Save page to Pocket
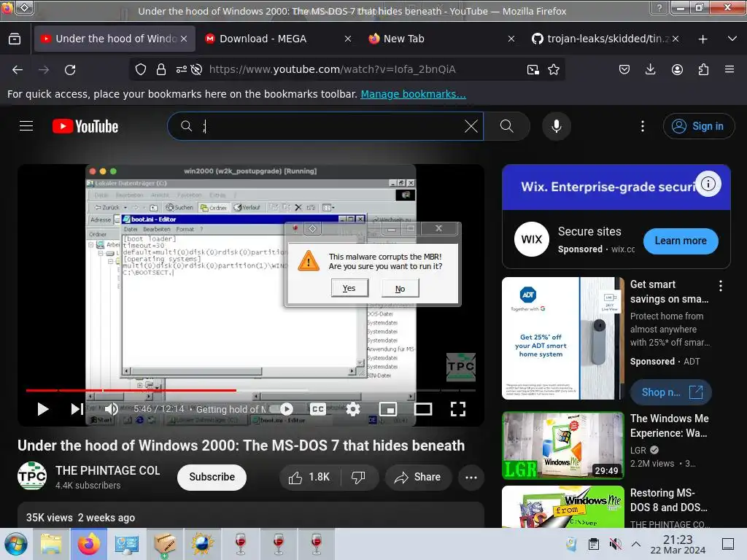Screen dimensions: 747x560 (624, 69)
